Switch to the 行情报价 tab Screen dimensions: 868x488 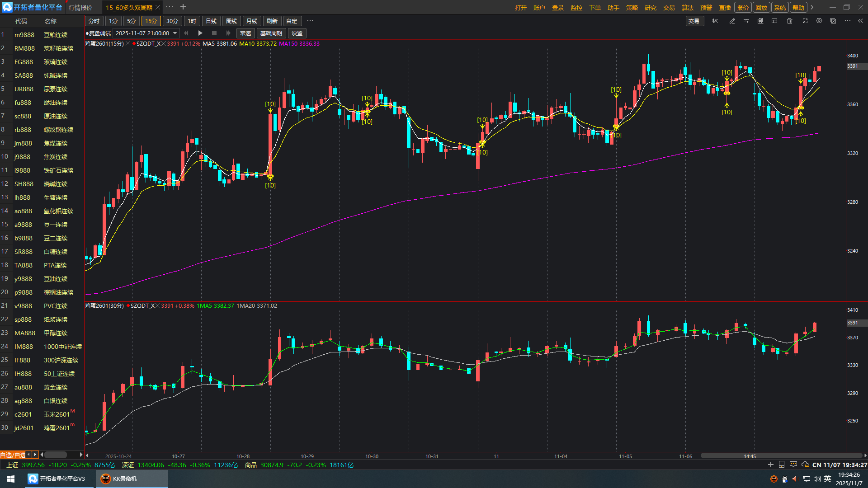80,8
